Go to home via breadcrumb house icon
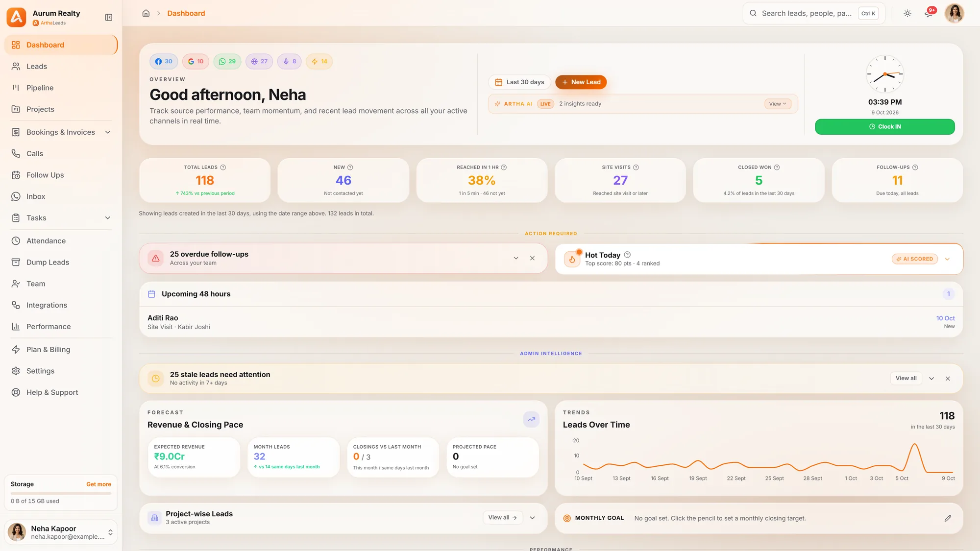 point(146,13)
